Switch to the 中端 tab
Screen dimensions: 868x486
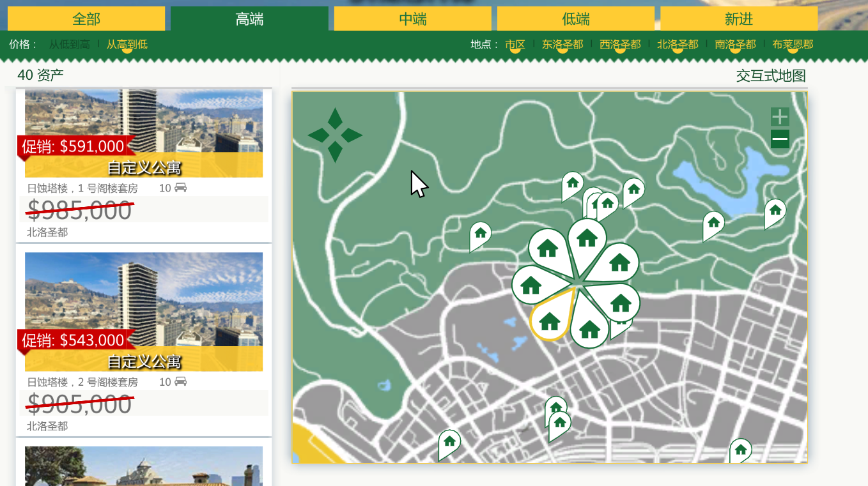coord(413,19)
